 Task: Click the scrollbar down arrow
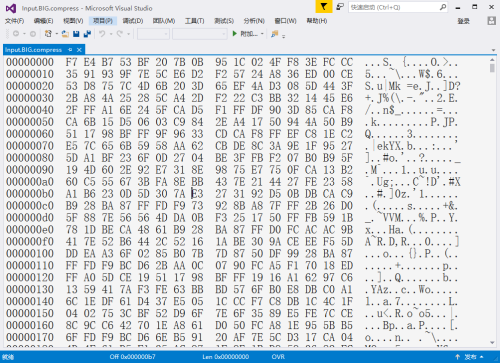[492, 343]
